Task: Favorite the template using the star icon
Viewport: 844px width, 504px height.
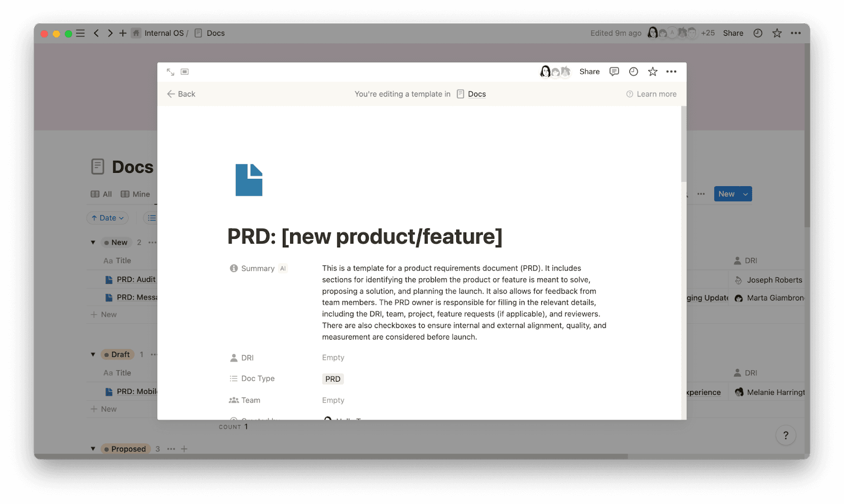Action: pos(653,71)
